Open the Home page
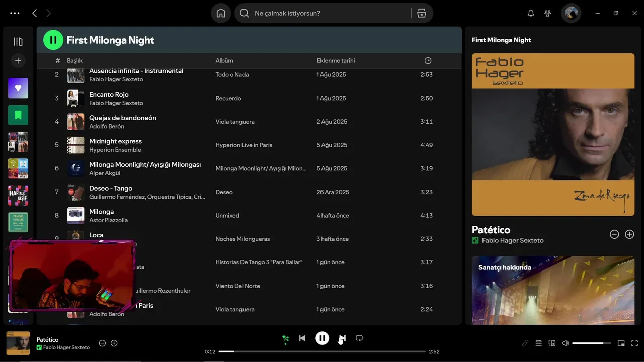This screenshot has width=644, height=362. [x=221, y=13]
